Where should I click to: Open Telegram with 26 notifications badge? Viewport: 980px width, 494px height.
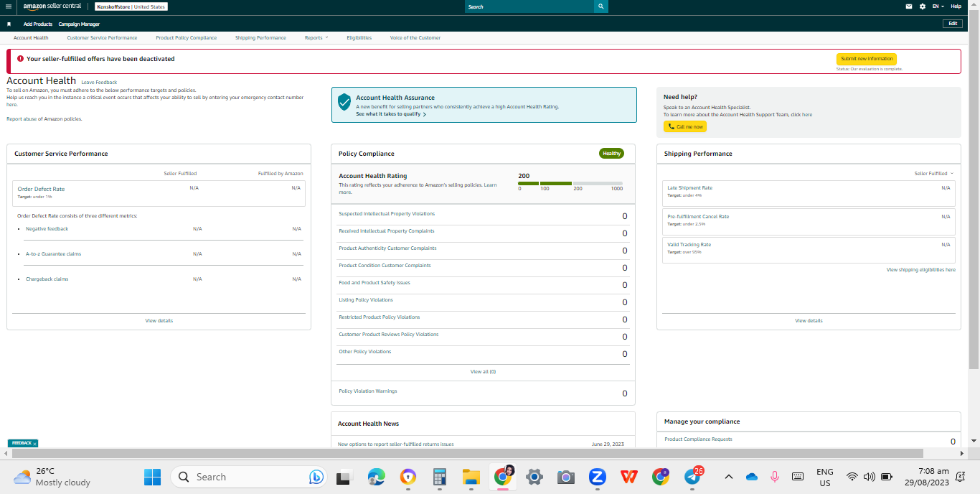(x=693, y=476)
